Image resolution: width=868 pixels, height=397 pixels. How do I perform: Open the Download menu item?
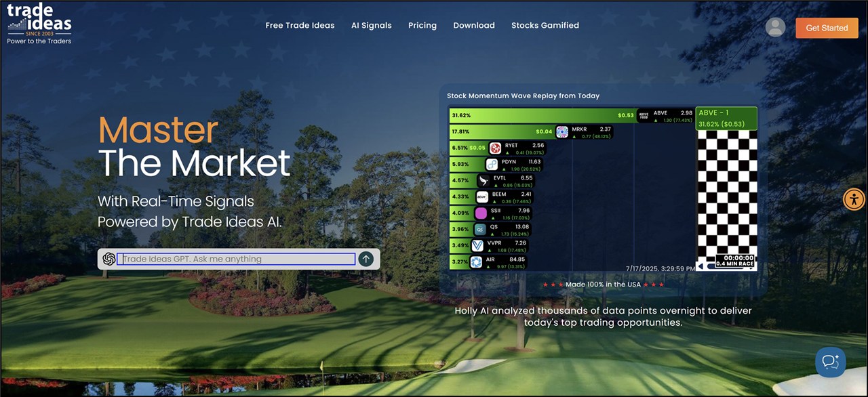[474, 26]
